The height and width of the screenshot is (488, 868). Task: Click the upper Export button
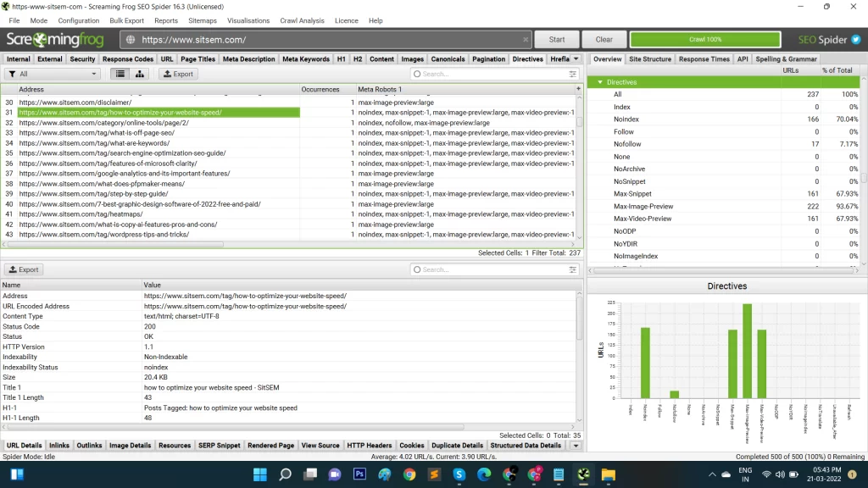(178, 74)
